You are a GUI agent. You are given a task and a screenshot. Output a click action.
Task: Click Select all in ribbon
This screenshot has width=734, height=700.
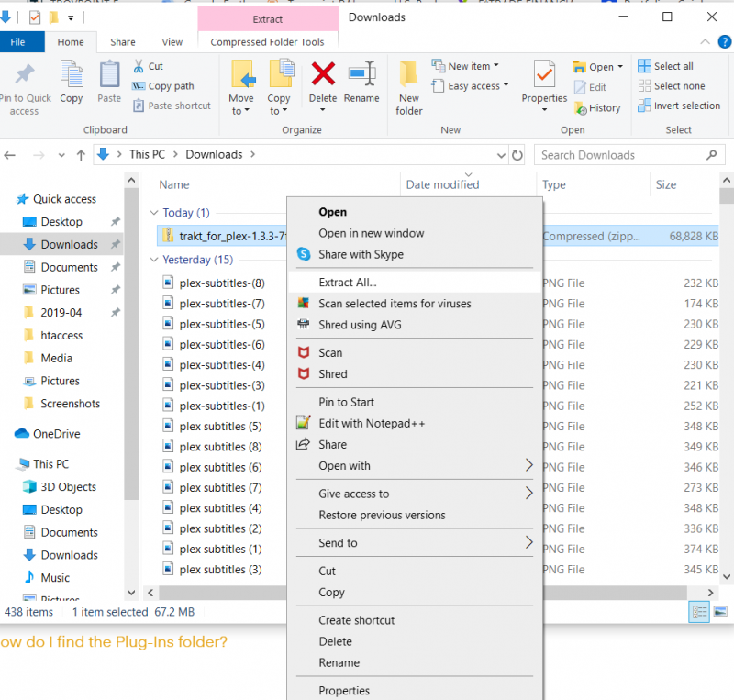(x=673, y=66)
